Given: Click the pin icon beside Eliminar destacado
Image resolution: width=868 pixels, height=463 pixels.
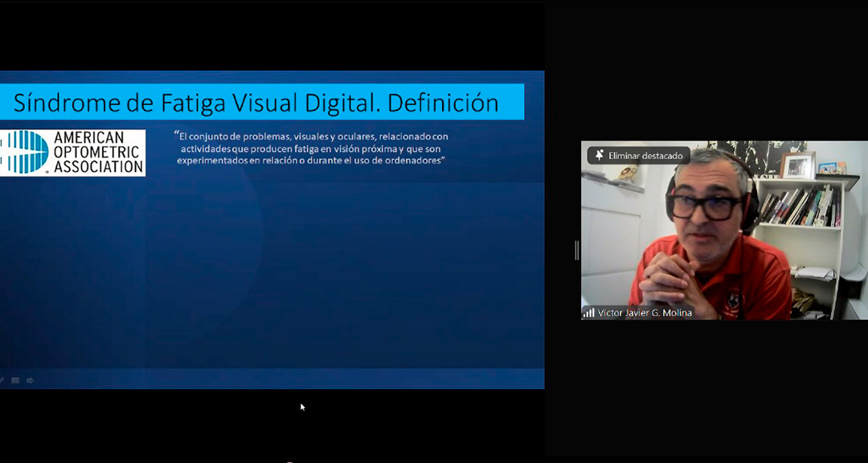Looking at the screenshot, I should click(x=599, y=156).
